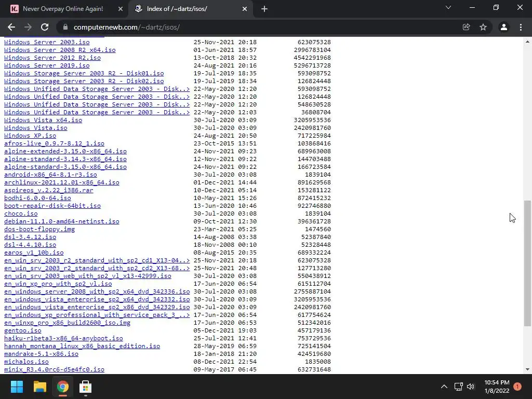Click the scrollbar up arrow
The image size is (532, 399).
click(x=527, y=42)
